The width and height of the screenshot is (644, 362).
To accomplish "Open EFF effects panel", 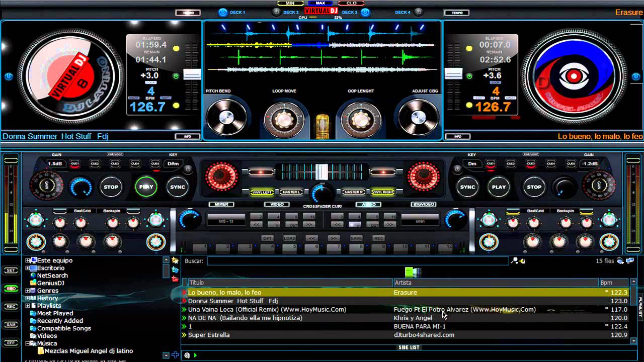I will tap(11, 342).
